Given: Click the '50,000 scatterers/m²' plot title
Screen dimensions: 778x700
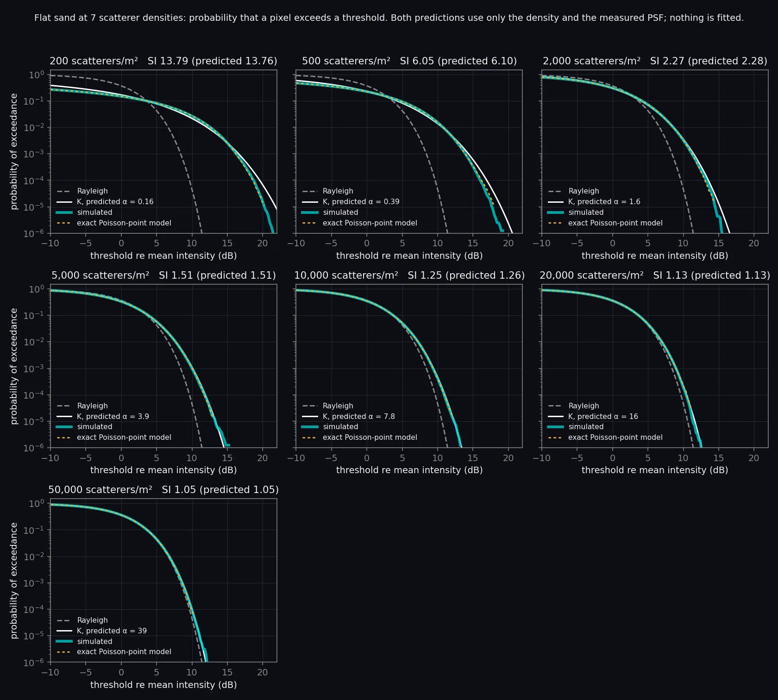Looking at the screenshot, I should [163, 490].
